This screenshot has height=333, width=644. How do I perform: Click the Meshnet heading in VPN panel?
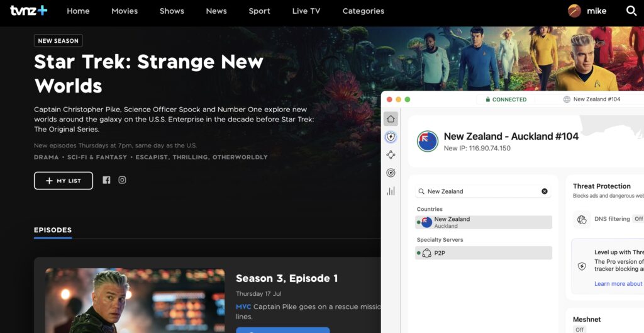coord(587,319)
